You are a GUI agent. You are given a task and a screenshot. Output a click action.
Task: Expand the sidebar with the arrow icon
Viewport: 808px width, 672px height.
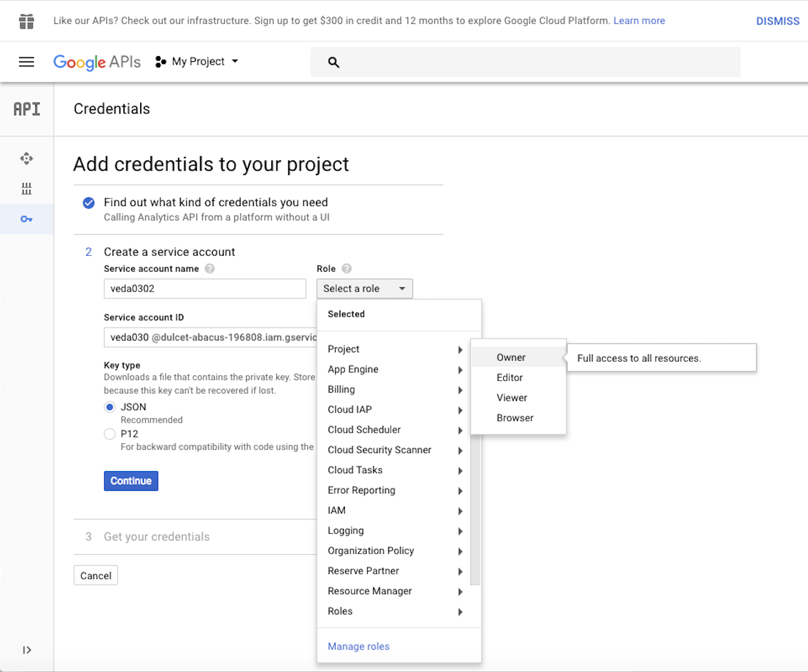pos(27,650)
